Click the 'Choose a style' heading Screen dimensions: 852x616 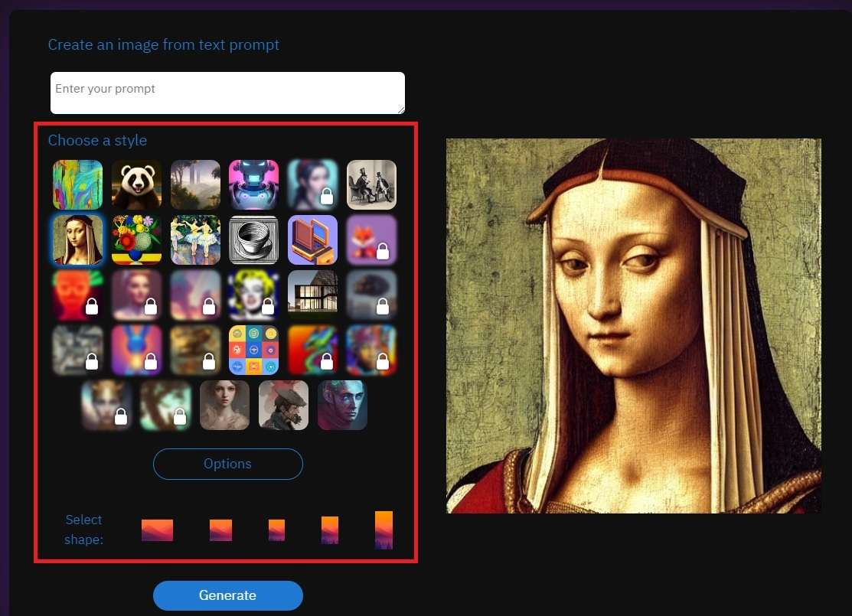(98, 140)
